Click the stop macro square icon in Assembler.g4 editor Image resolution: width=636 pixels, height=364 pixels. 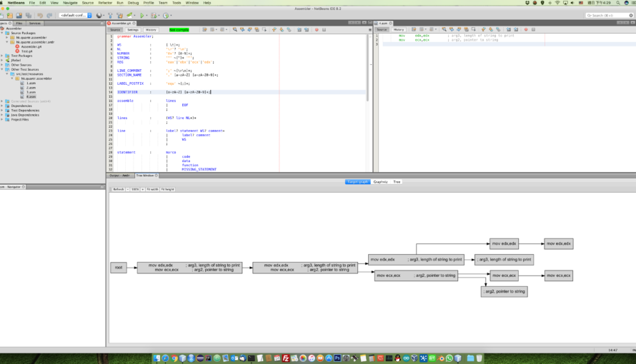[324, 29]
